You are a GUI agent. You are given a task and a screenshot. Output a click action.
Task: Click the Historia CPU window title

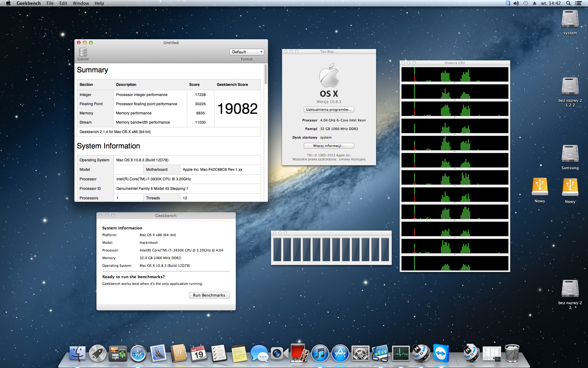455,63
